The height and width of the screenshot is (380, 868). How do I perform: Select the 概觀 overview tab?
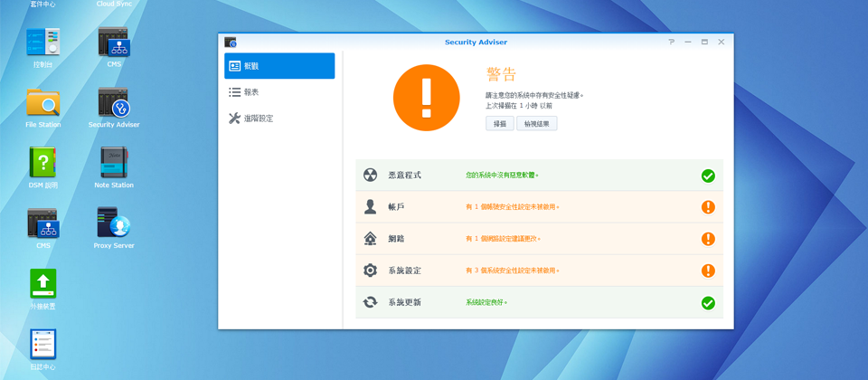click(279, 66)
